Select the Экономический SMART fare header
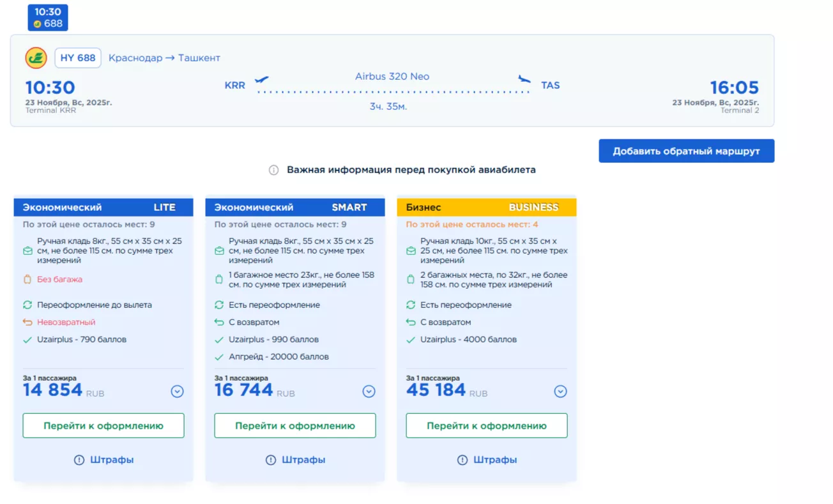833x504 pixels. (x=295, y=208)
